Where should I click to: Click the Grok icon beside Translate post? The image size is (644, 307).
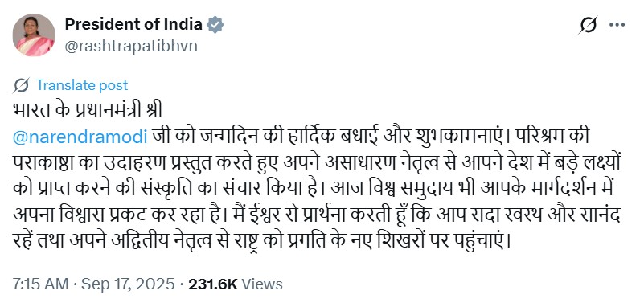point(21,85)
